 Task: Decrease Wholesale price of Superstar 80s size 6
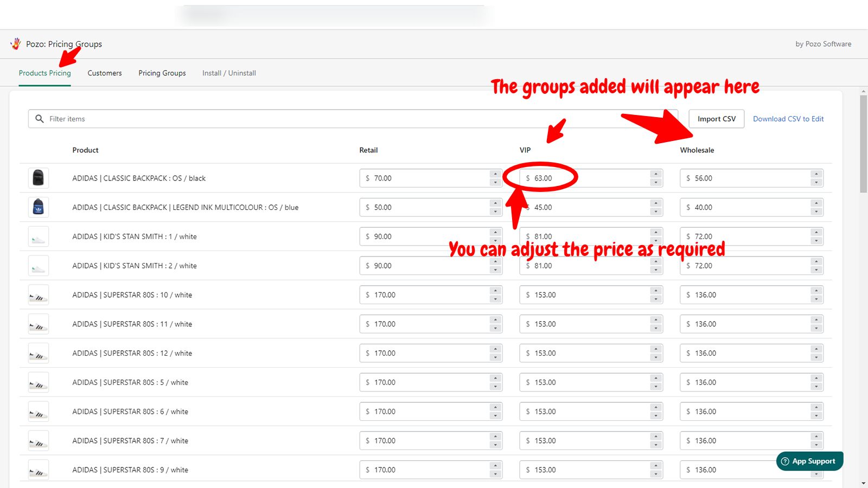[x=816, y=416]
